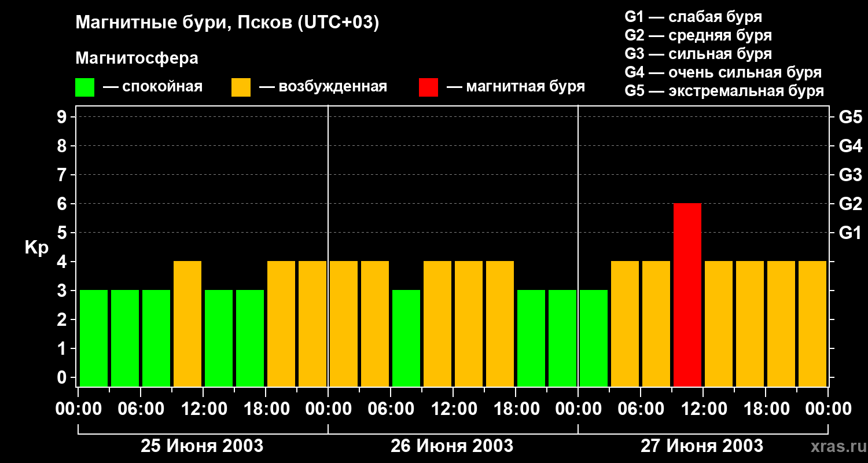
Task: Select the first green bar of 25 June
Action: [94, 338]
